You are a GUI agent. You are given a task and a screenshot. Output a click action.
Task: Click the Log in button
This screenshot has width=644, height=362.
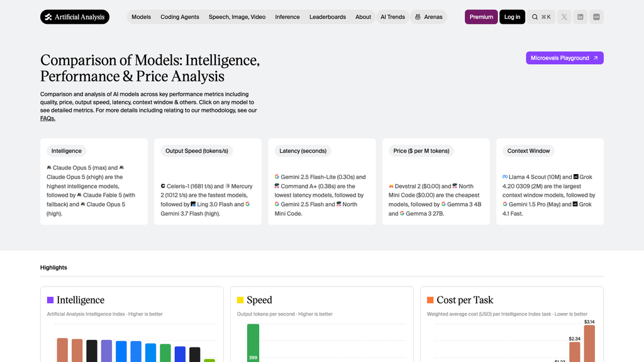pos(512,17)
